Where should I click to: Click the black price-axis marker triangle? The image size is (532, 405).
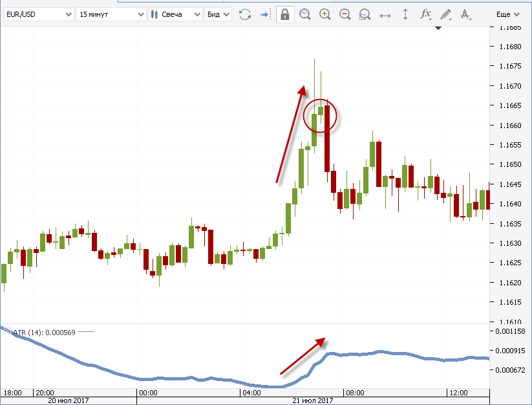438,28
